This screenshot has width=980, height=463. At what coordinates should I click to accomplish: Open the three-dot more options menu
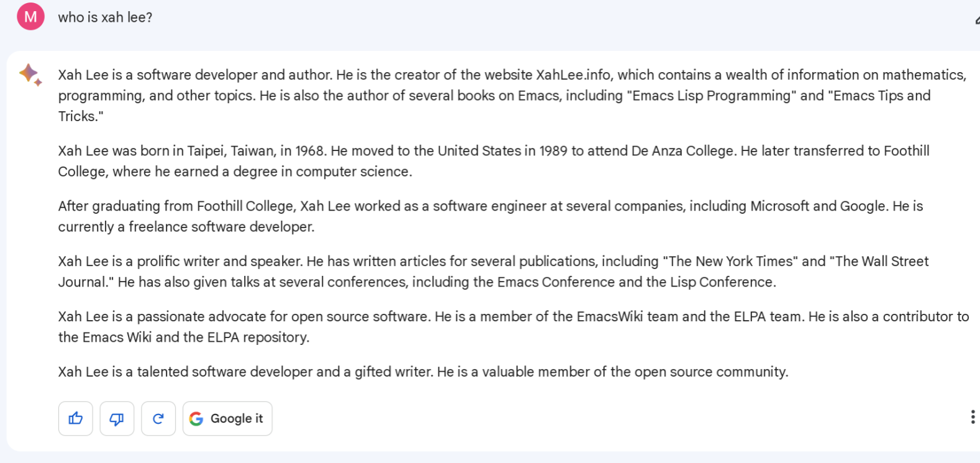point(972,417)
